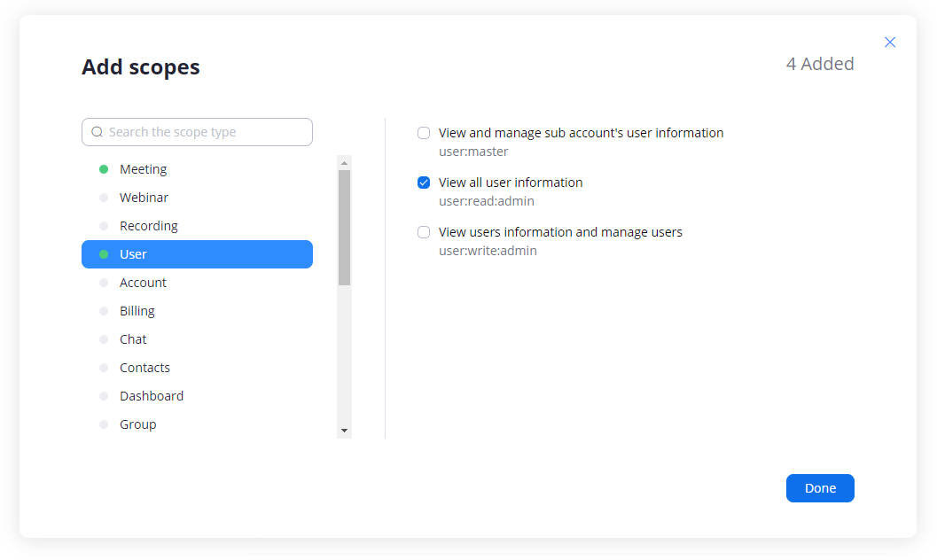Close the Add scopes dialog with X
937x560 pixels.
pos(890,42)
